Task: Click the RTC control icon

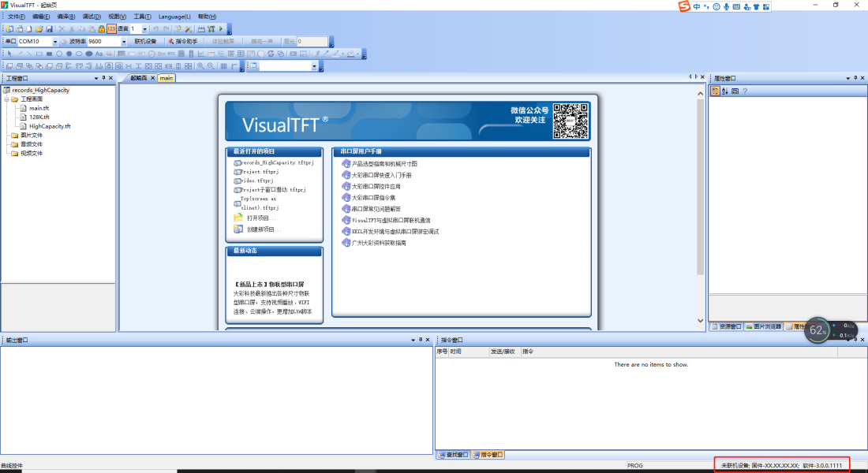Action: tap(170, 54)
